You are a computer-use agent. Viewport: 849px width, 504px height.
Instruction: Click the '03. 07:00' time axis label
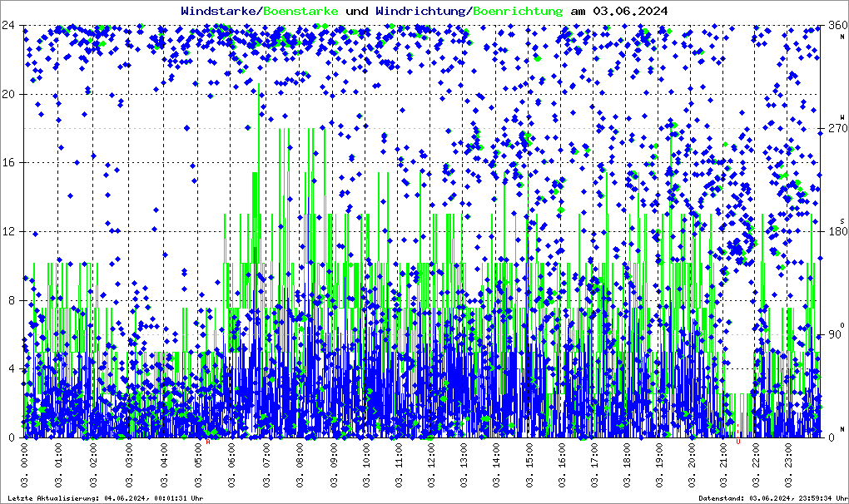(266, 464)
